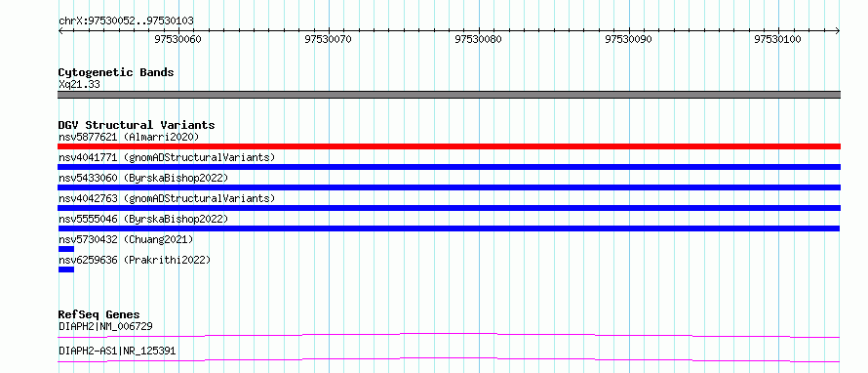The height and width of the screenshot is (373, 868).
Task: Open variant nsv5555046 (ByrskaBishop2022) label
Action: pyautogui.click(x=143, y=219)
